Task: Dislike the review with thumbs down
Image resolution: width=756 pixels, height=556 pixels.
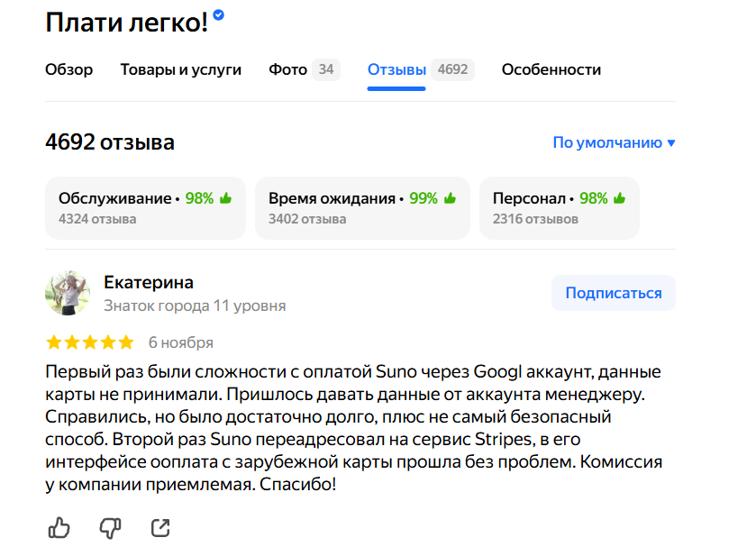Action: pos(110,528)
